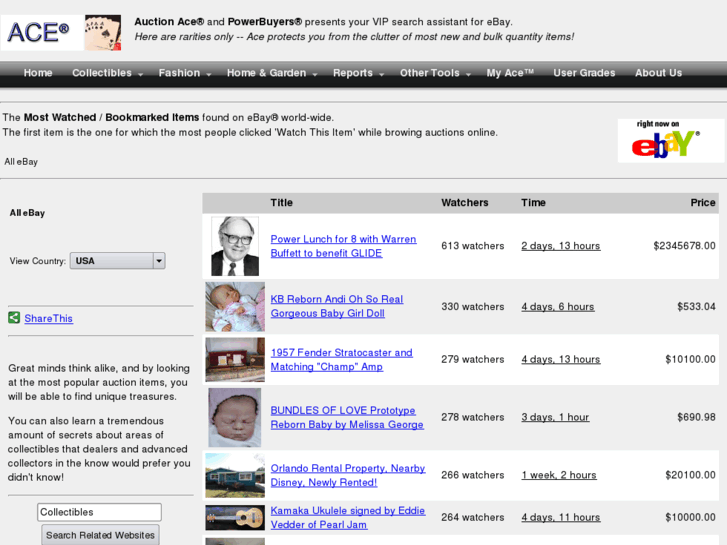Screen dimensions: 727x545
Task: Expand the Reports menu
Action: pos(358,73)
